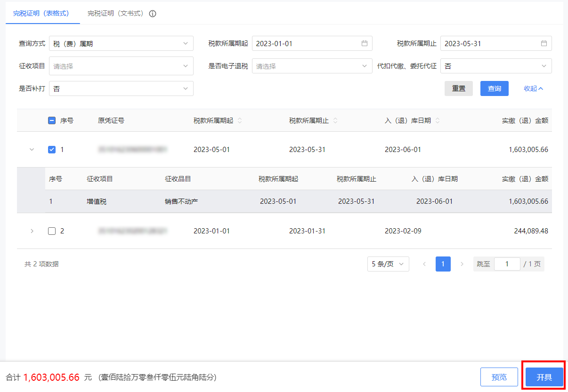Screen dimensions: 568x392
Task: Go to previous page arrow
Action: point(424,264)
